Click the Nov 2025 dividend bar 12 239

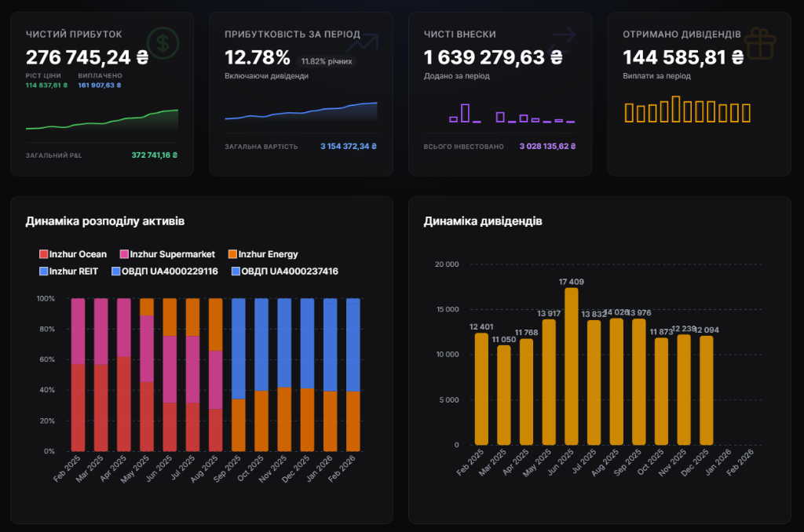point(684,389)
